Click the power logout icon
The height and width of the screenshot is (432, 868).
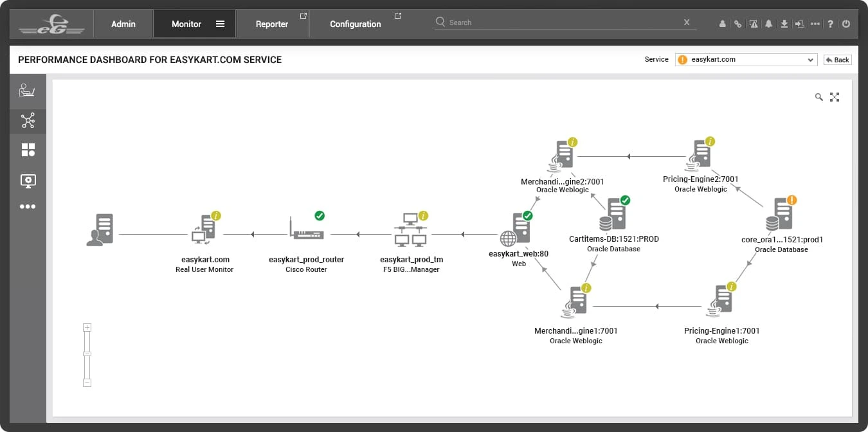tap(846, 24)
